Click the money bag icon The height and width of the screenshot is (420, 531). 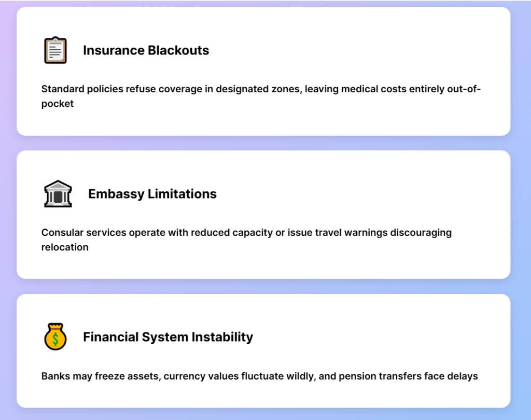[x=55, y=337]
